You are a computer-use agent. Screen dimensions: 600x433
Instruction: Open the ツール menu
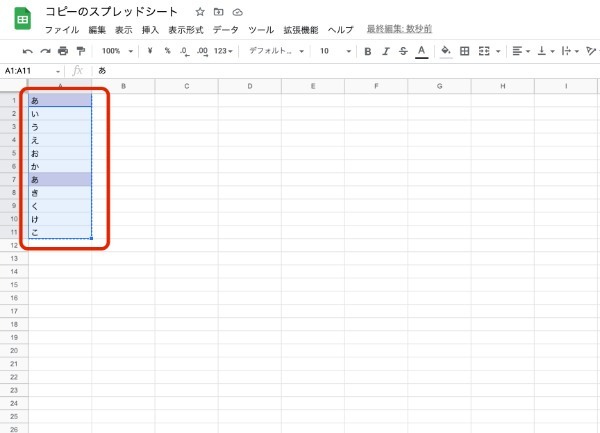tap(261, 30)
